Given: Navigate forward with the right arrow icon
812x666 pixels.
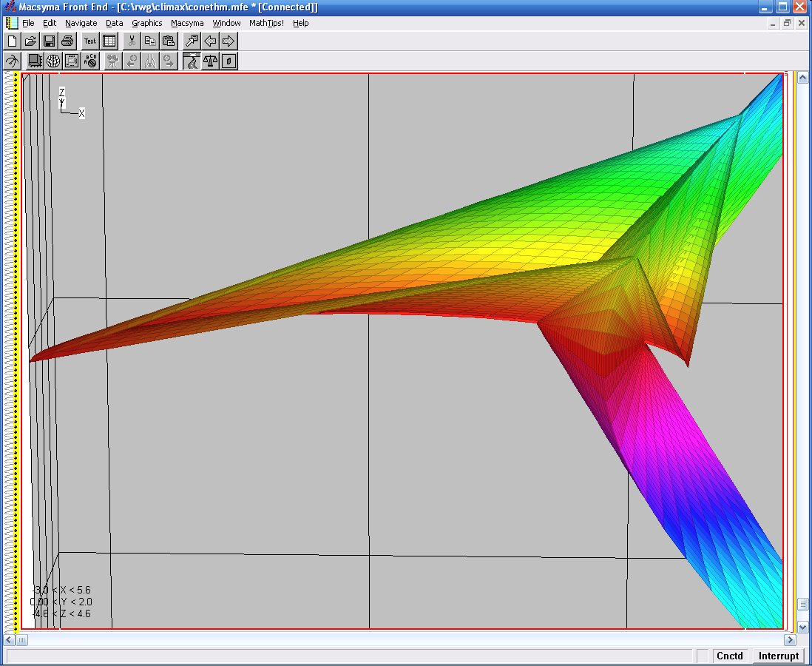Looking at the screenshot, I should click(x=229, y=41).
